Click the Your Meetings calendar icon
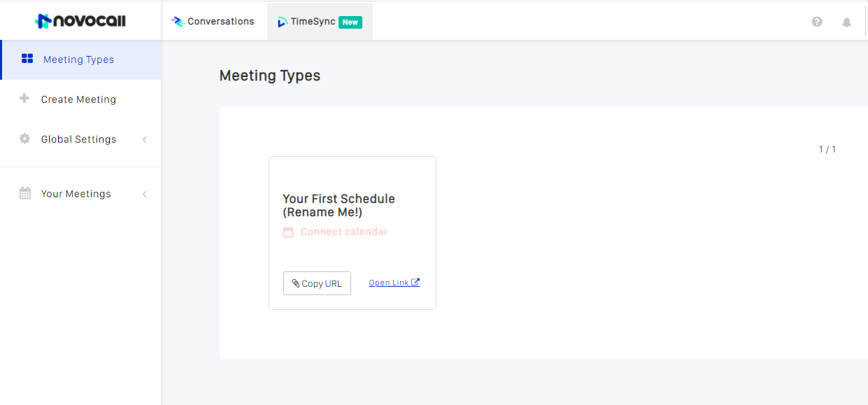The height and width of the screenshot is (405, 868). click(x=25, y=194)
